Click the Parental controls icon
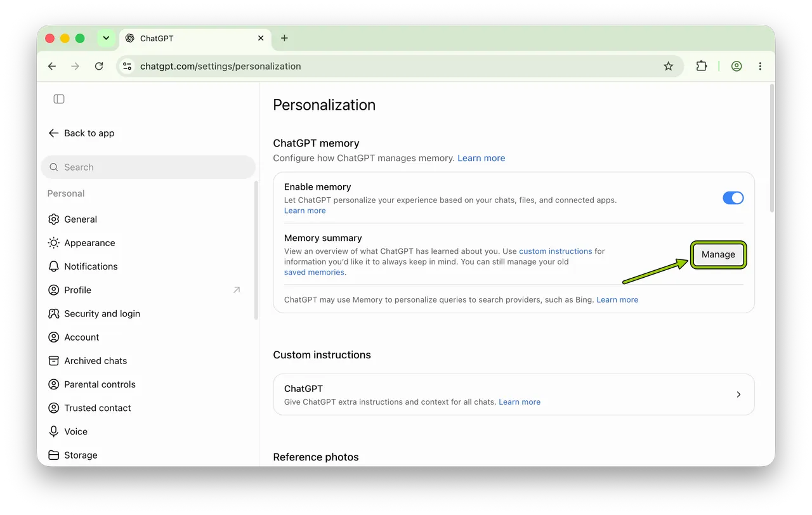Image resolution: width=812 pixels, height=515 pixels. click(54, 384)
